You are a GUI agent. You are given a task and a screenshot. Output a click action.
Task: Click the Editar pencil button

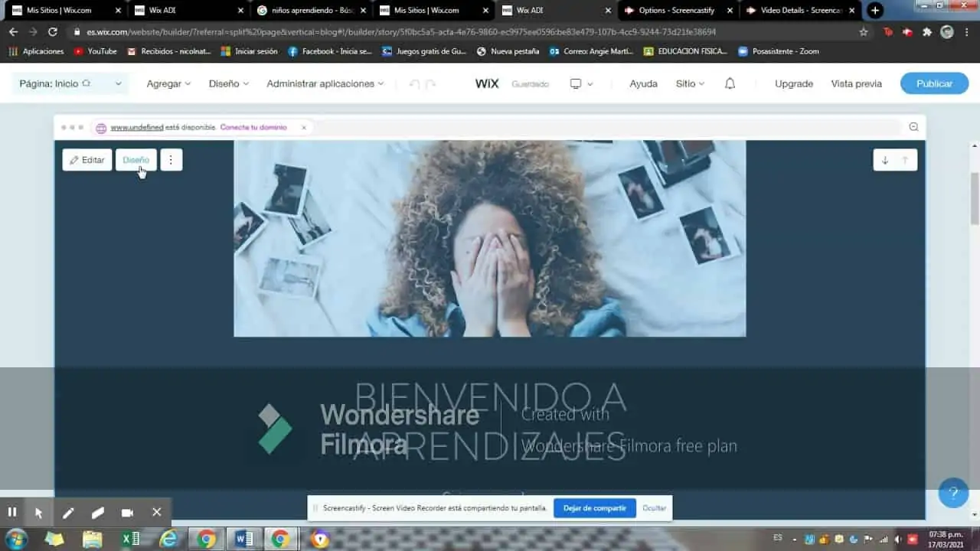pyautogui.click(x=87, y=160)
